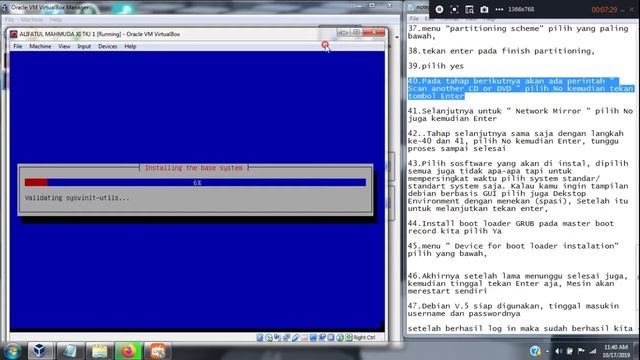Open File Explorer folder from the taskbar
640x360 pixels.
click(x=99, y=351)
